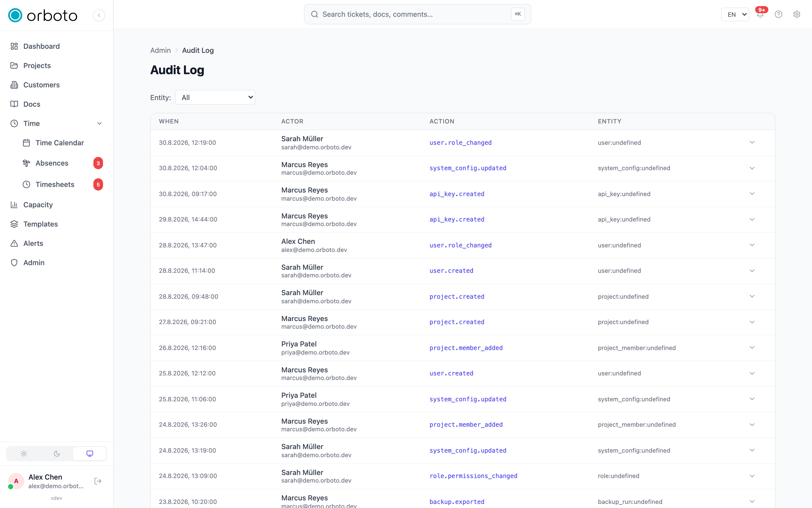
Task: Go to Dashboard in the sidebar
Action: coord(56,46)
